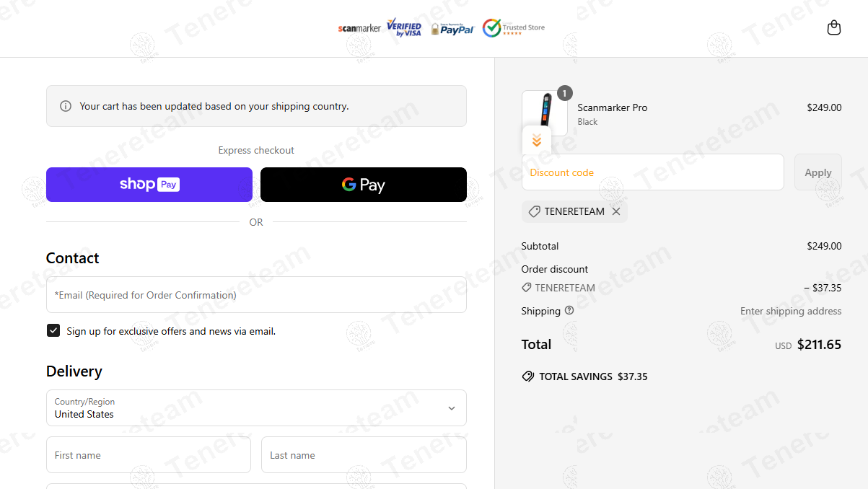Click the First name field
The image size is (868, 489).
point(149,455)
